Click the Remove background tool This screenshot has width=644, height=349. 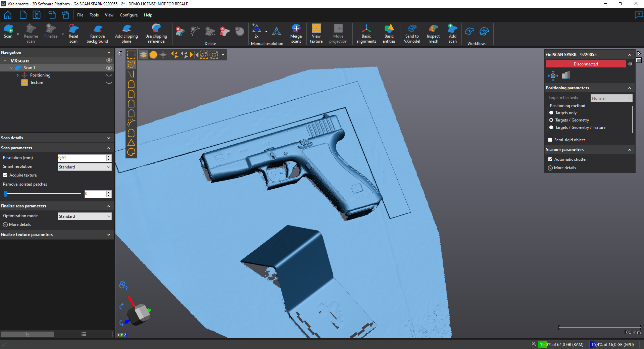pyautogui.click(x=97, y=34)
